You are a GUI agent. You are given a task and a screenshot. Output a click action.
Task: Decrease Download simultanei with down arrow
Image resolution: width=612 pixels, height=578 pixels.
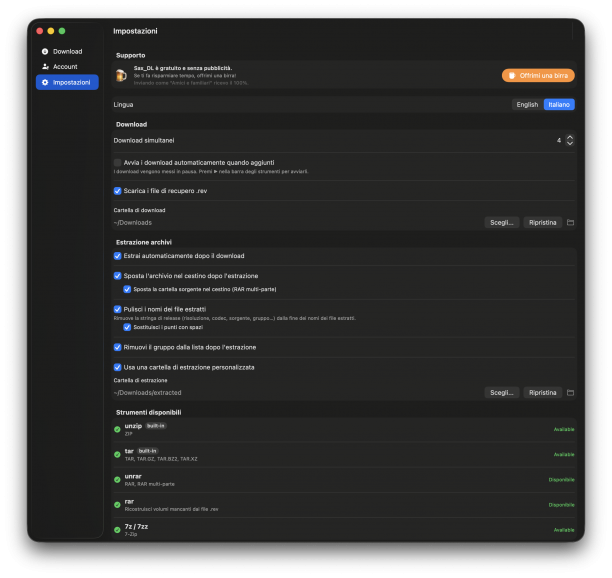[x=570, y=143]
